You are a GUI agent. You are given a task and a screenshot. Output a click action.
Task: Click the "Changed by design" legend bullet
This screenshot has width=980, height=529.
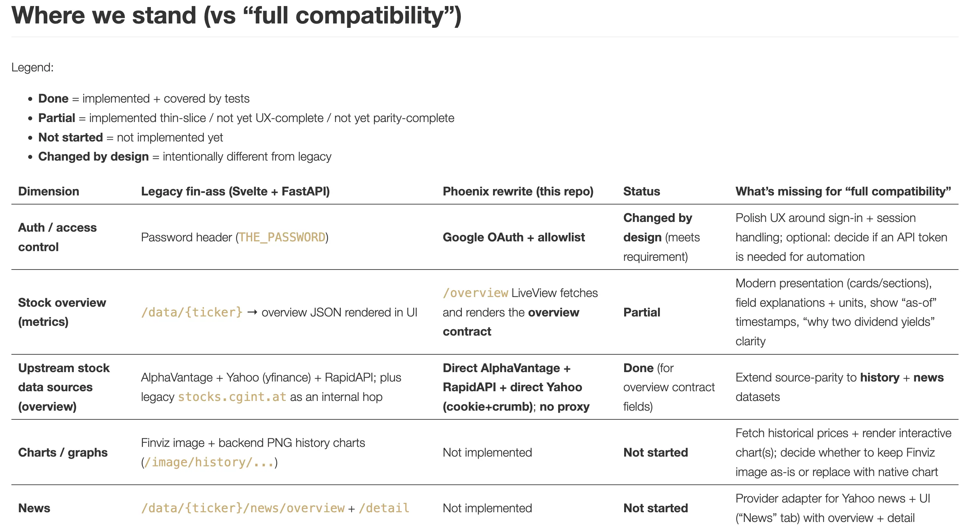[x=93, y=157]
